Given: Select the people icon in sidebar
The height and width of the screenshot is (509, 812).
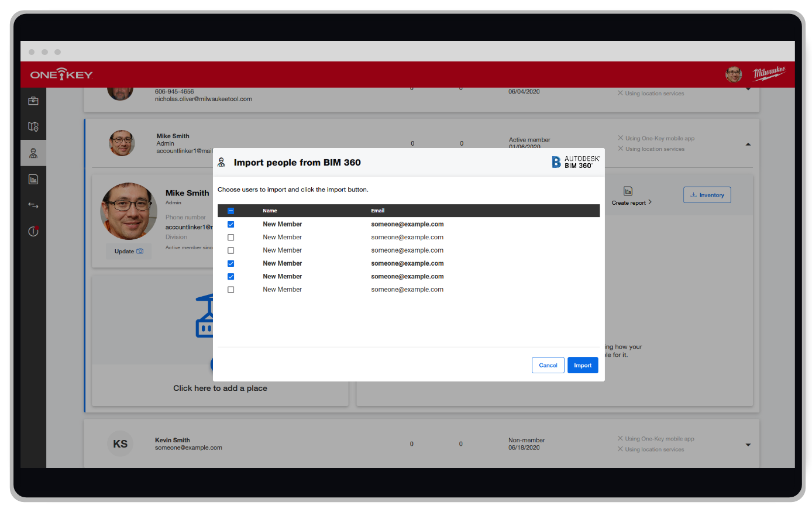Looking at the screenshot, I should 33,153.
